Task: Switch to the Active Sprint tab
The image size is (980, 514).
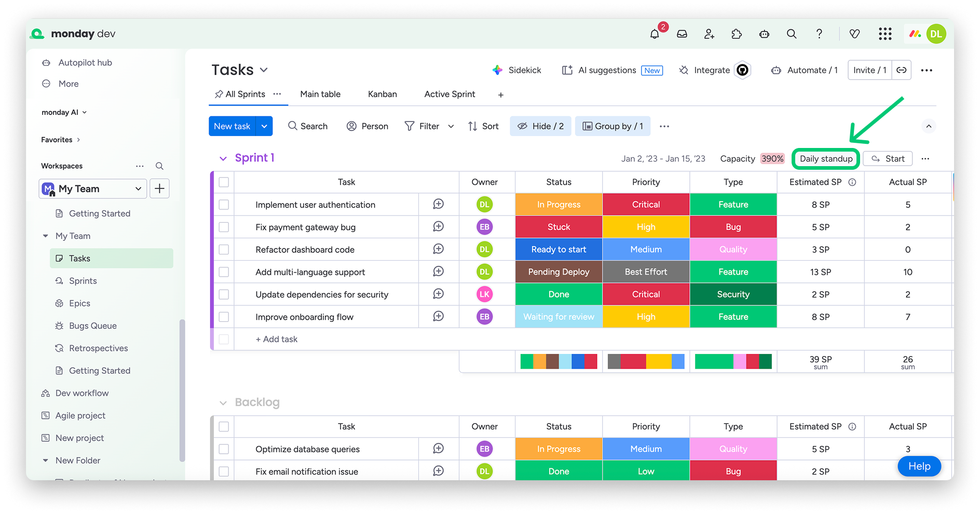Action: pos(450,94)
